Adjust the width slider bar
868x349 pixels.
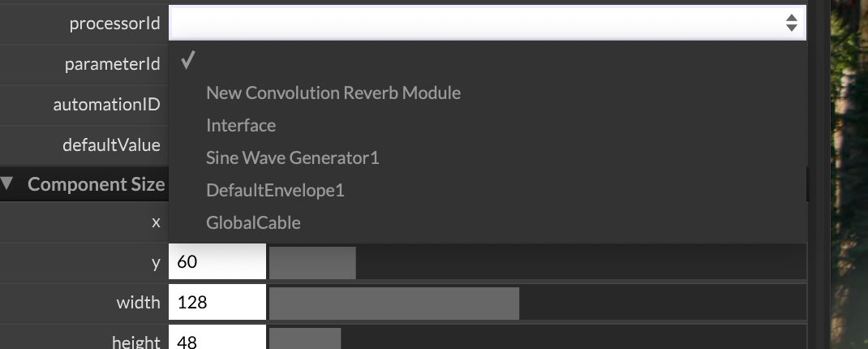(537, 303)
